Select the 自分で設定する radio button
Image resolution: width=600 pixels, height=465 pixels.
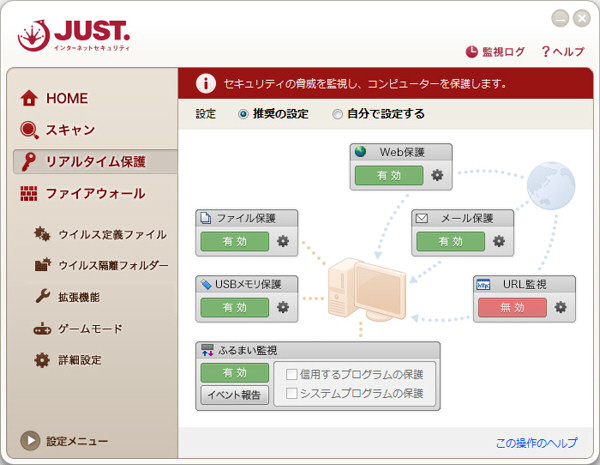(x=337, y=114)
